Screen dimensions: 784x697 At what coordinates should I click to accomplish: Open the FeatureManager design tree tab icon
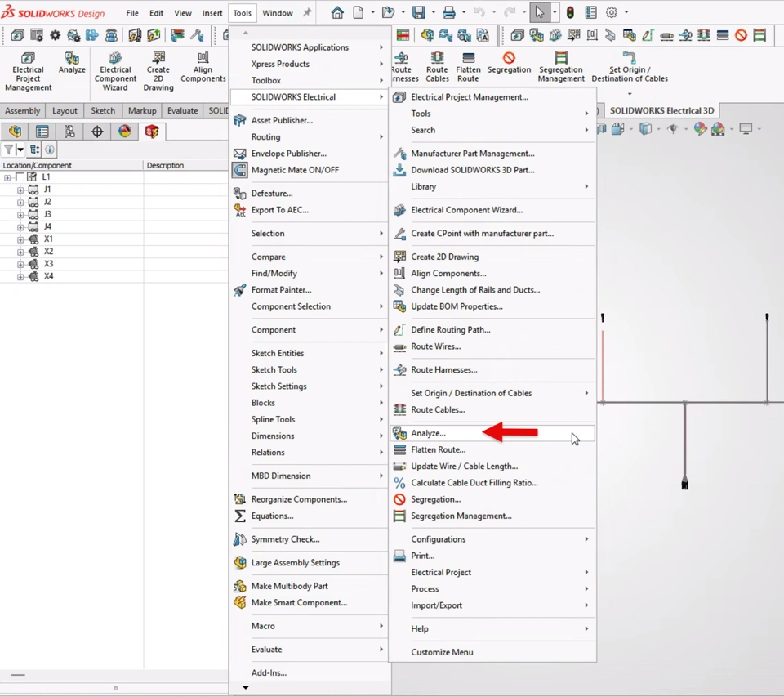point(15,132)
